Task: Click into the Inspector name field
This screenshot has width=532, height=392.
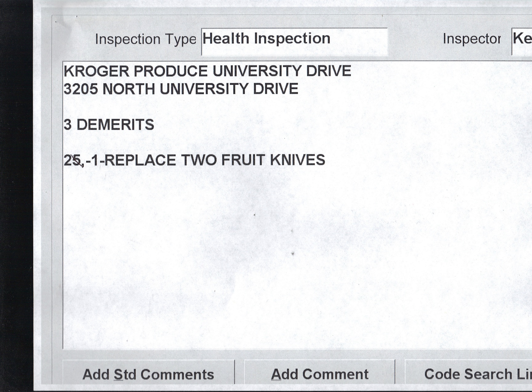Action: [522, 42]
